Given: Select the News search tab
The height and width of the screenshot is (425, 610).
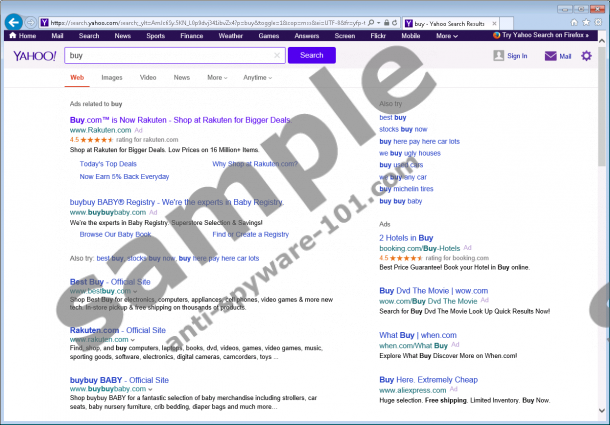Looking at the screenshot, I should [x=181, y=77].
